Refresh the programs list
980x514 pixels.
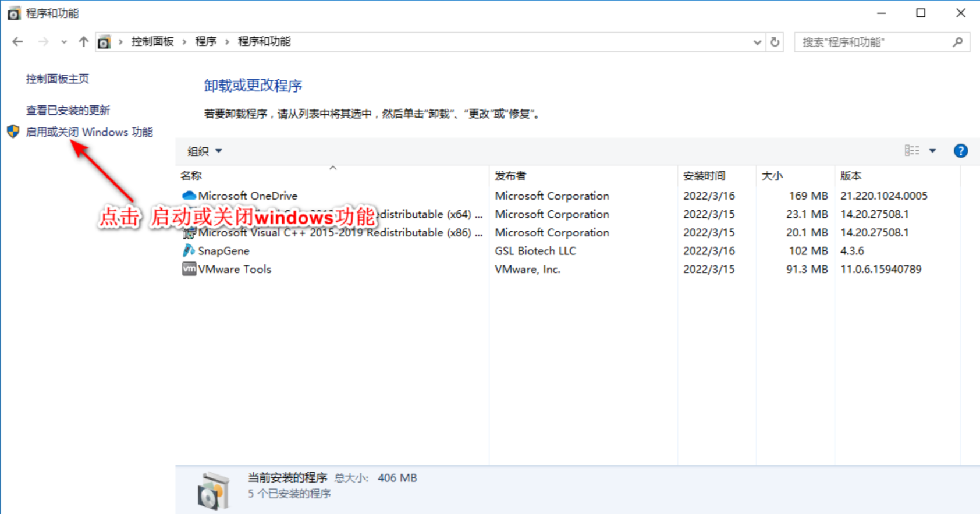coord(775,42)
